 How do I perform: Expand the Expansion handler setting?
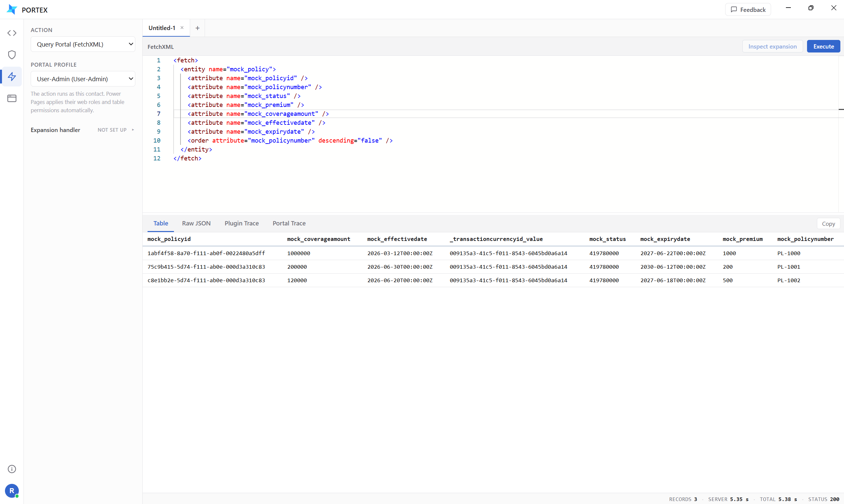point(83,130)
